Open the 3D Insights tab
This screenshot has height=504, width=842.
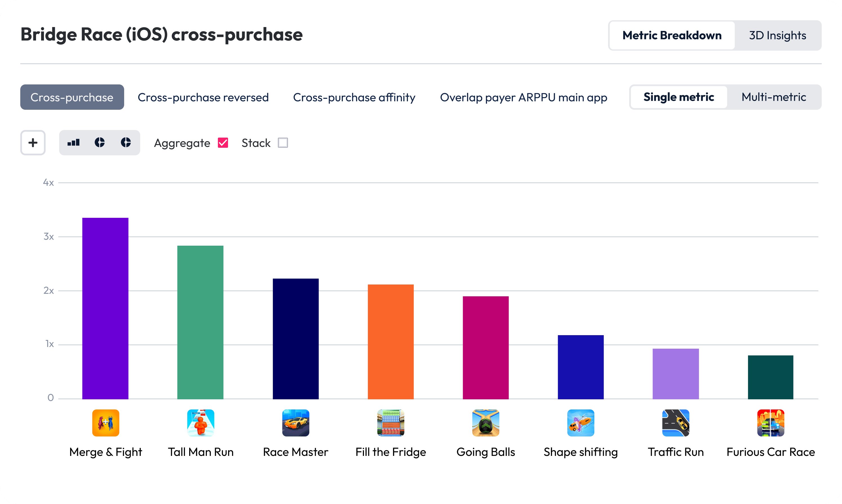pos(777,35)
